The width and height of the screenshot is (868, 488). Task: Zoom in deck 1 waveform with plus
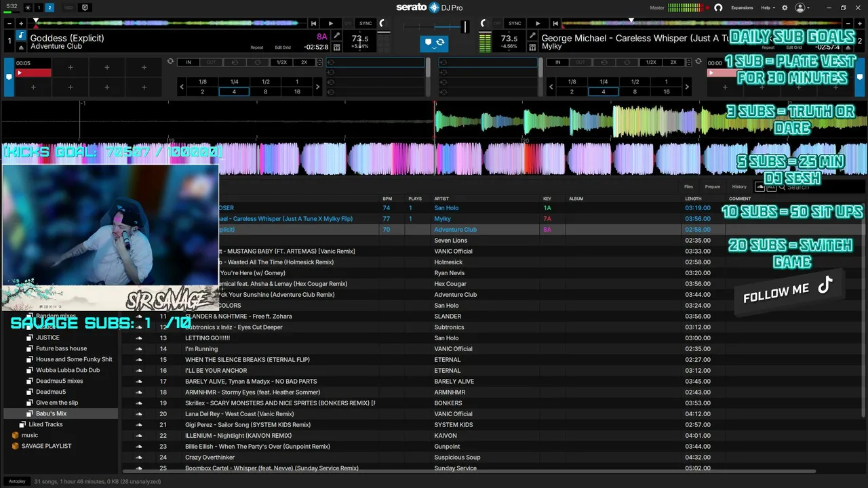tap(21, 24)
